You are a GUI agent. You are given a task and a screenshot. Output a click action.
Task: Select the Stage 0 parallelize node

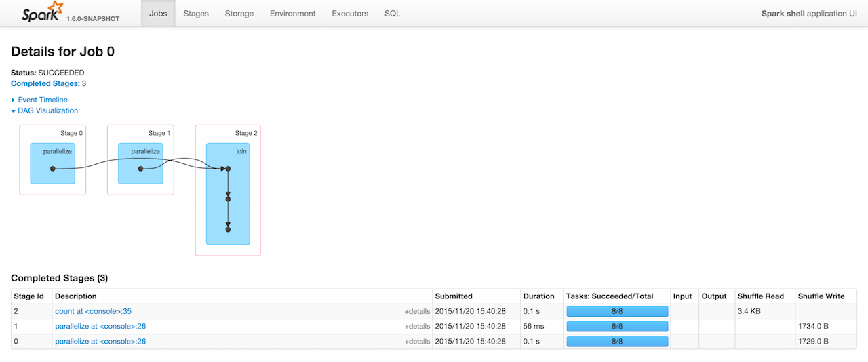52,163
